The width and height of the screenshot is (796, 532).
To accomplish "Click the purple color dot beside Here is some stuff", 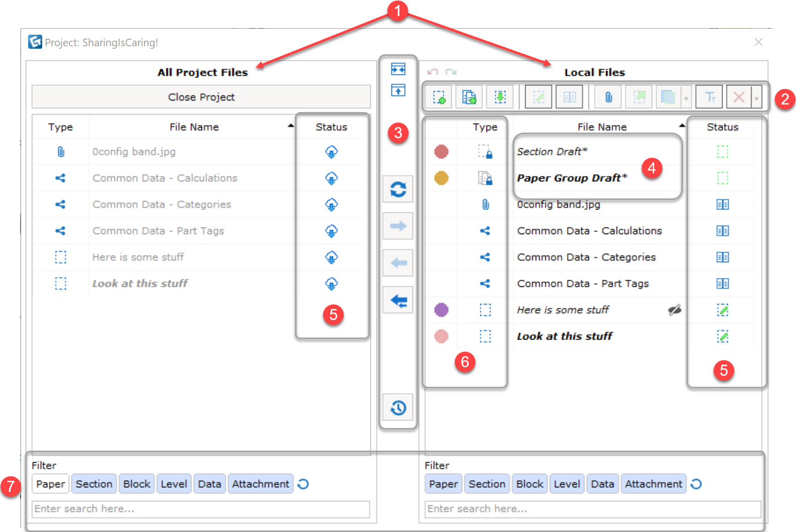I will pyautogui.click(x=441, y=310).
